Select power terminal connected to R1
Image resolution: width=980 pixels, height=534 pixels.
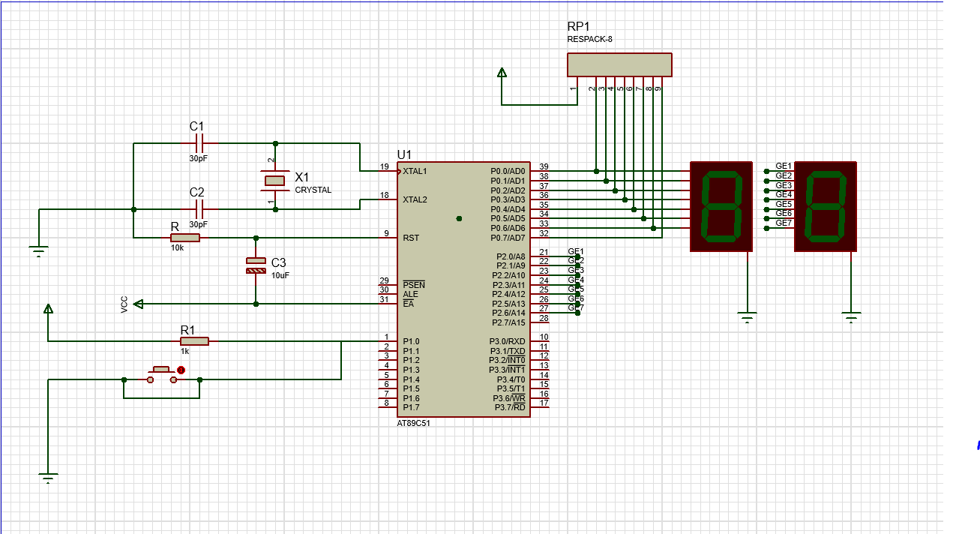pos(49,308)
